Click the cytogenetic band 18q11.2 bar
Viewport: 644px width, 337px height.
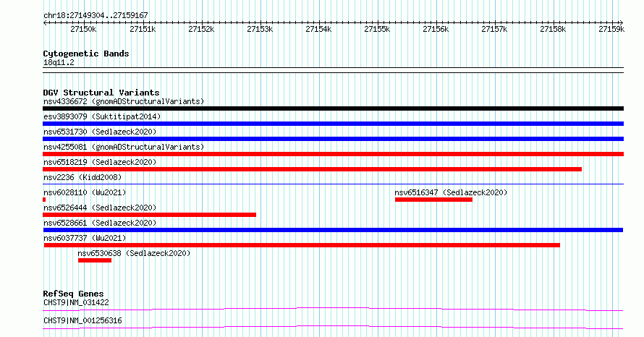point(333,70)
